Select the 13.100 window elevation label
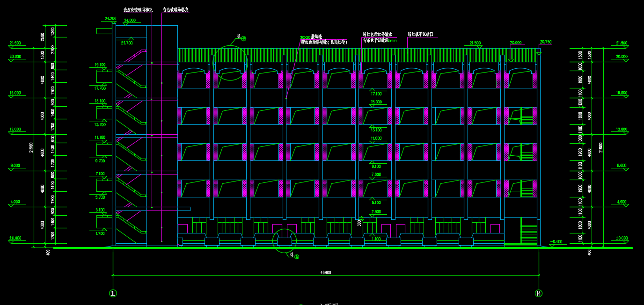 click(376, 130)
